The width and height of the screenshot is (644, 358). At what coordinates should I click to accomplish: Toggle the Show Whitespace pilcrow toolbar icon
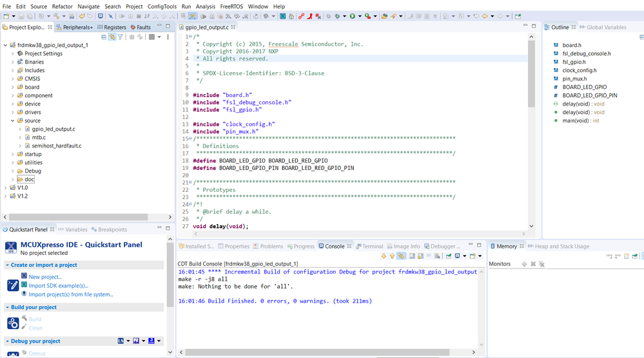pos(435,16)
